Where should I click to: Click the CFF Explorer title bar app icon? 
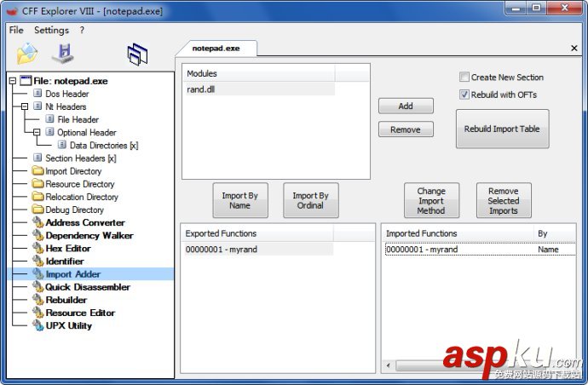tap(12, 11)
